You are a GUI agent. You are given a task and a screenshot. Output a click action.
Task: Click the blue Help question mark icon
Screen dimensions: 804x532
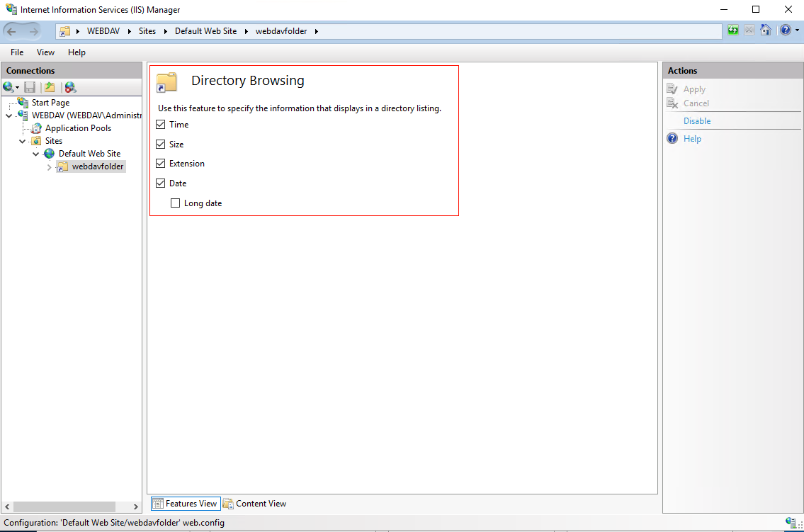point(672,138)
